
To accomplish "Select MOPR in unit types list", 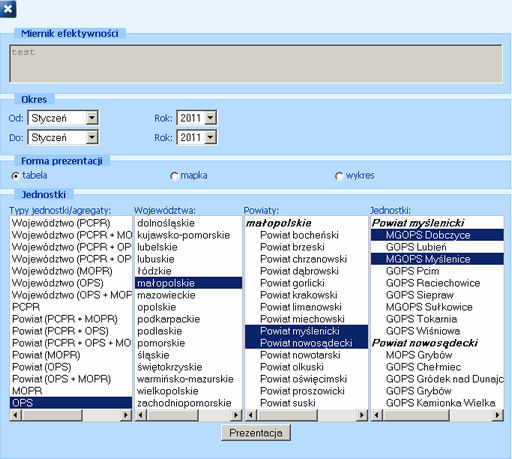I will pyautogui.click(x=71, y=391).
